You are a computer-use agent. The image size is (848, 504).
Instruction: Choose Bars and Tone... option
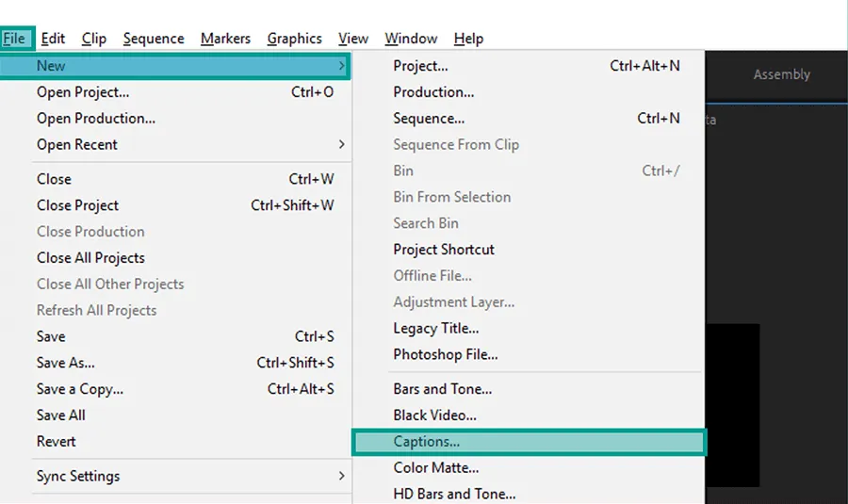click(x=529, y=389)
